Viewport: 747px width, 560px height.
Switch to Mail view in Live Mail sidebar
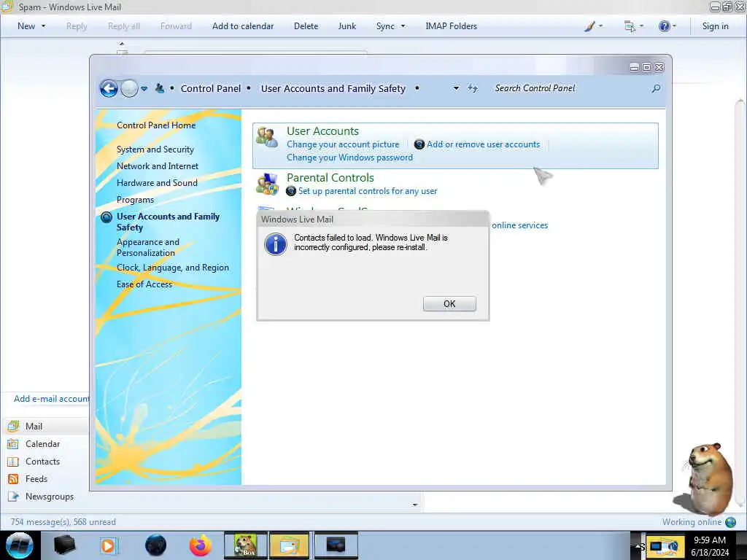[34, 427]
